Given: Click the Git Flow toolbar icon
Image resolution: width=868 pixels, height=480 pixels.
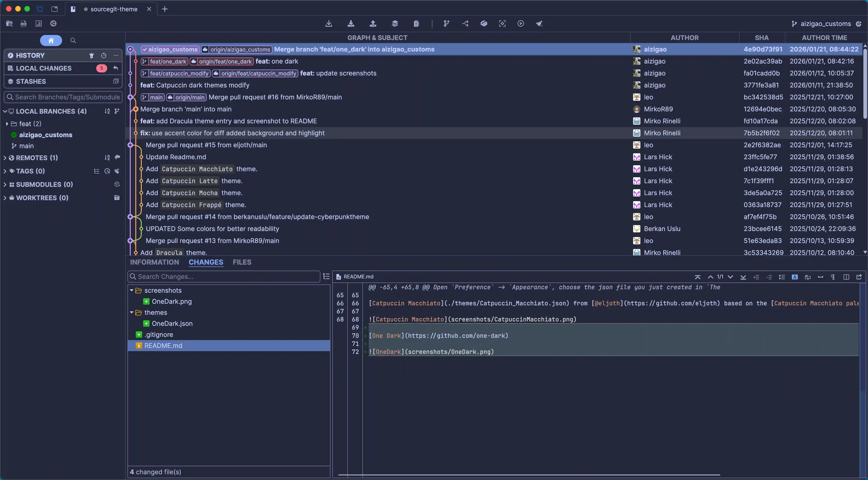Looking at the screenshot, I should 465,23.
